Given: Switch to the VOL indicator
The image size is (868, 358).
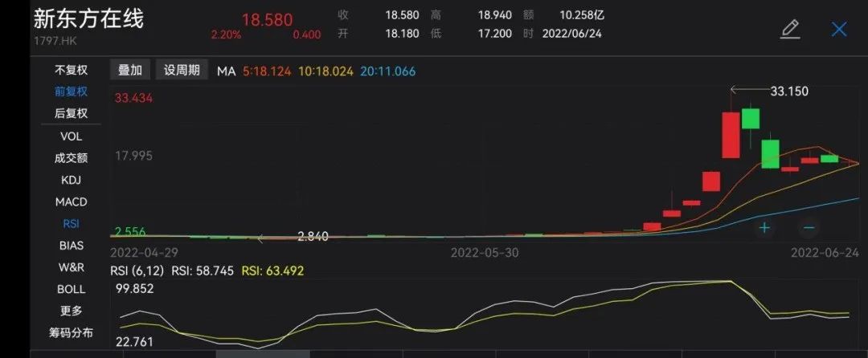Looking at the screenshot, I should coord(71,136).
